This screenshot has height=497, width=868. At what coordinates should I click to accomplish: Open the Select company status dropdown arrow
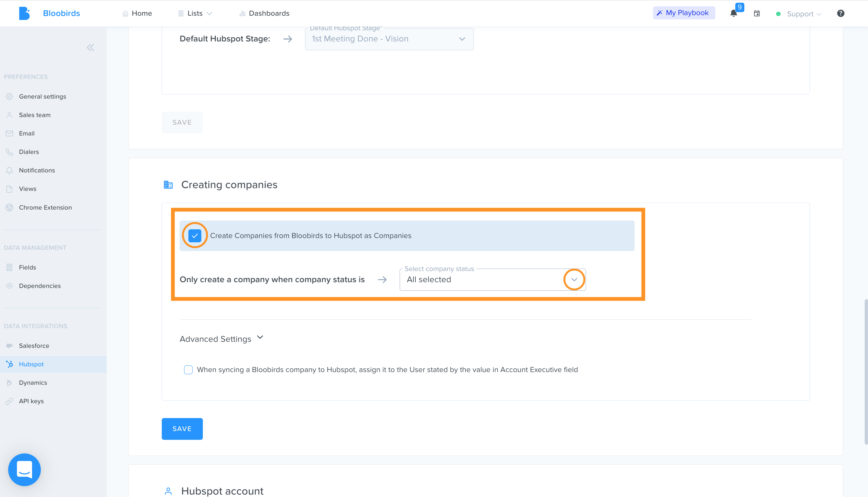pyautogui.click(x=574, y=280)
